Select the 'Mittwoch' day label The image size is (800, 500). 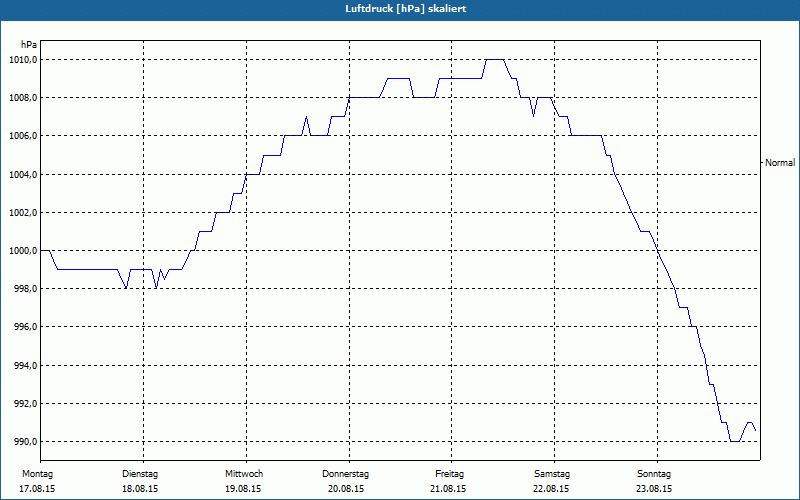point(244,474)
